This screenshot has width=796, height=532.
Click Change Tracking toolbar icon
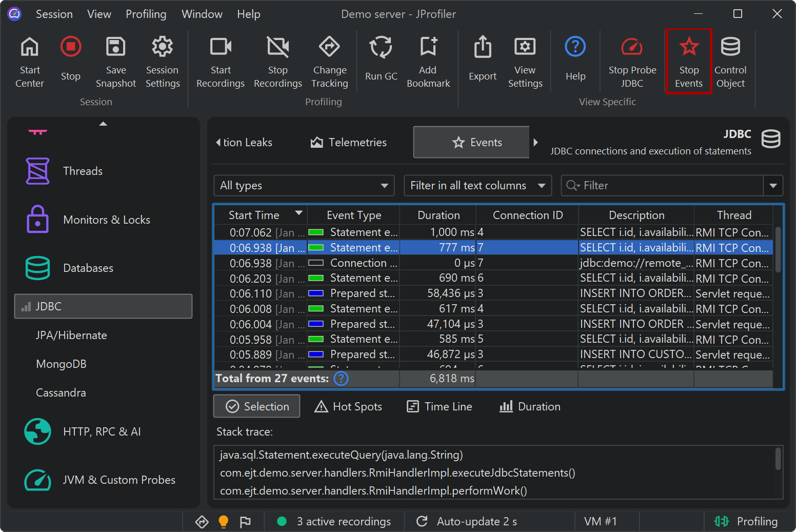coord(329,47)
